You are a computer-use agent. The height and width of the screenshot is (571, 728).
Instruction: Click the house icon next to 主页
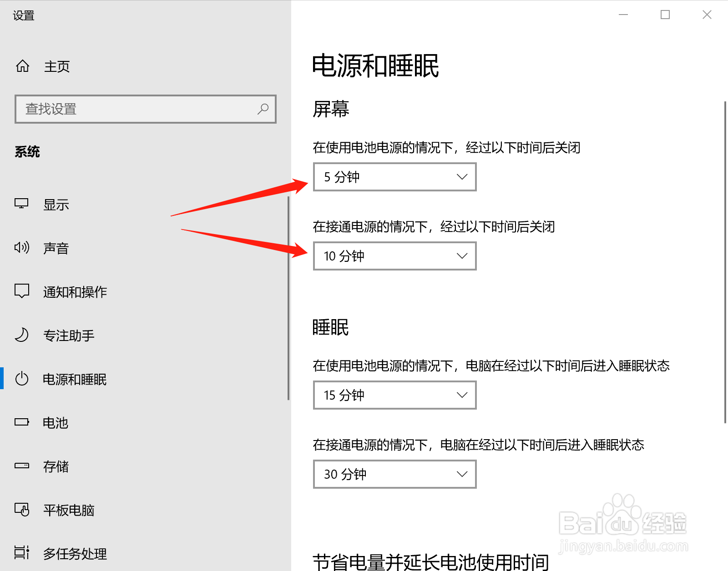[x=22, y=66]
